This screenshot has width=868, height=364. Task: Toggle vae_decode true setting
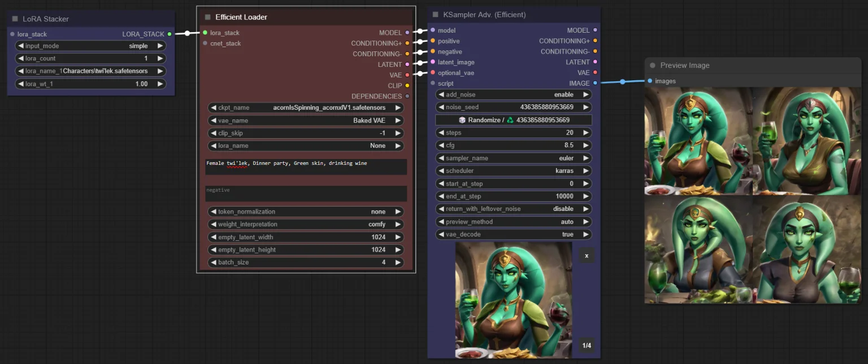[514, 234]
